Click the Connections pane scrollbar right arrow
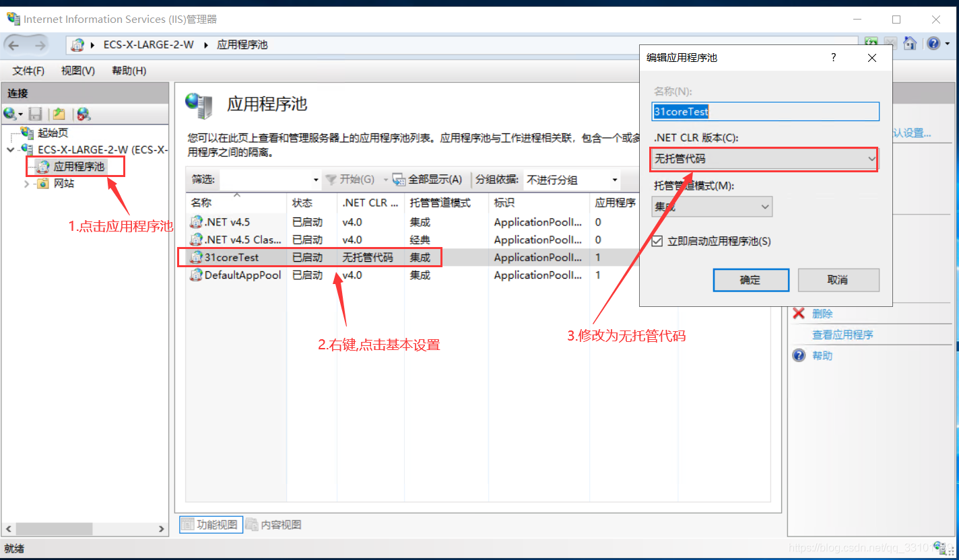This screenshot has width=959, height=560. coord(161,529)
